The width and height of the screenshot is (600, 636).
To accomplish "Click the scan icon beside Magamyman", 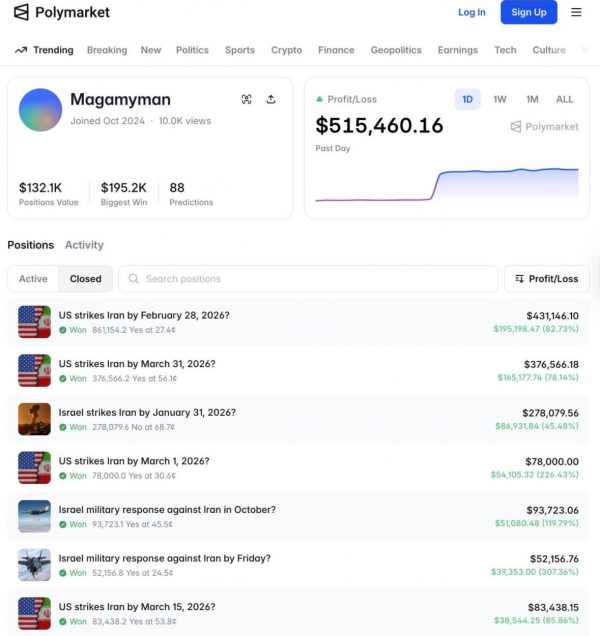I will (247, 99).
